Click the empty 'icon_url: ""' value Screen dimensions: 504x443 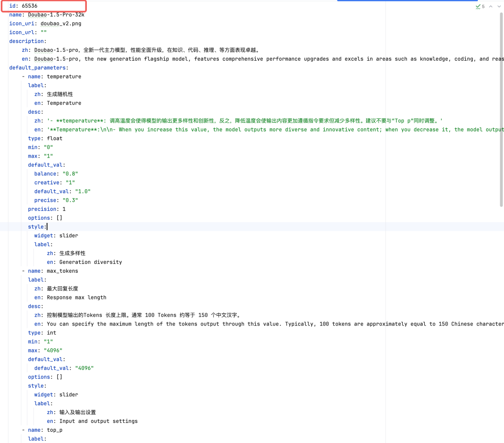[44, 33]
